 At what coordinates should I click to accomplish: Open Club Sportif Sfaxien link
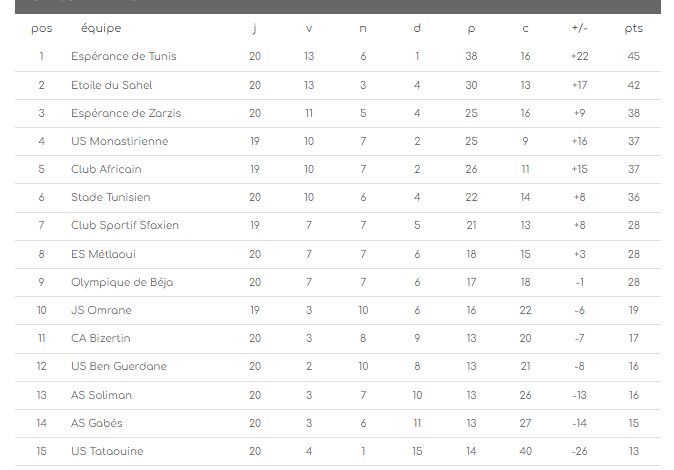click(125, 225)
